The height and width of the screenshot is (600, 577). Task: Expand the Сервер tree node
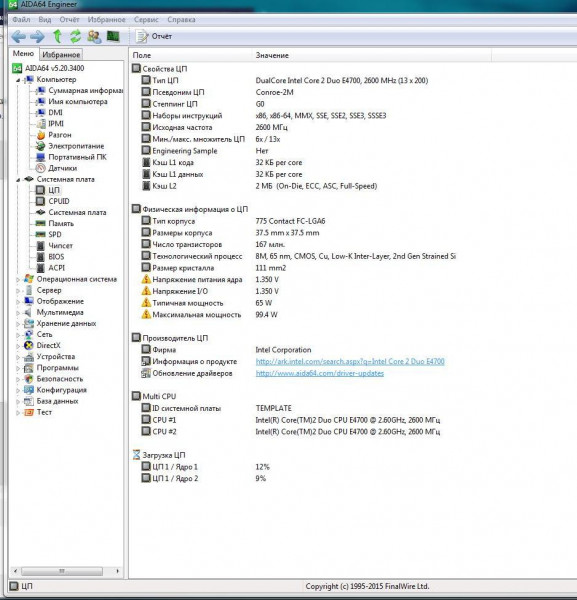coord(18,291)
